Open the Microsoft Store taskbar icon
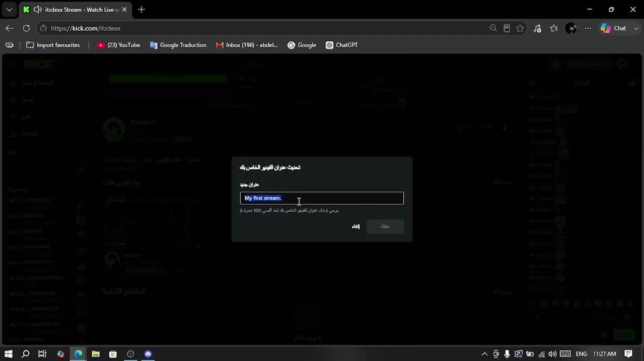Image resolution: width=644 pixels, height=361 pixels. coord(113,354)
